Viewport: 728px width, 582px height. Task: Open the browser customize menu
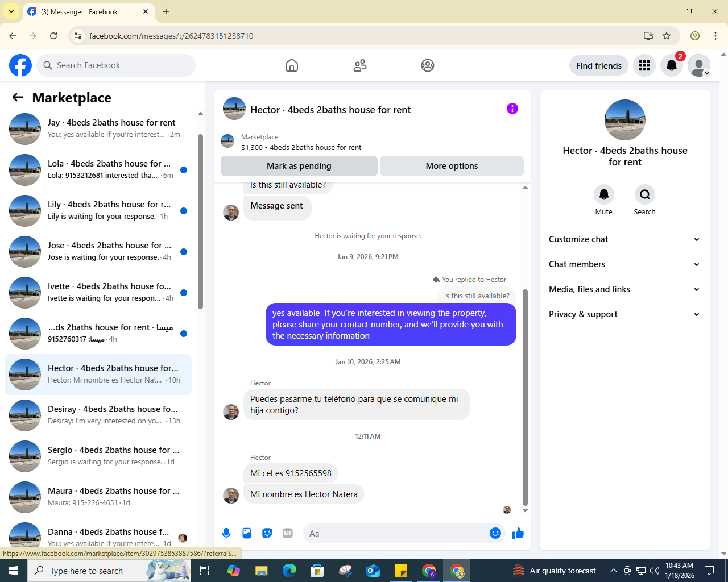pyautogui.click(x=715, y=36)
